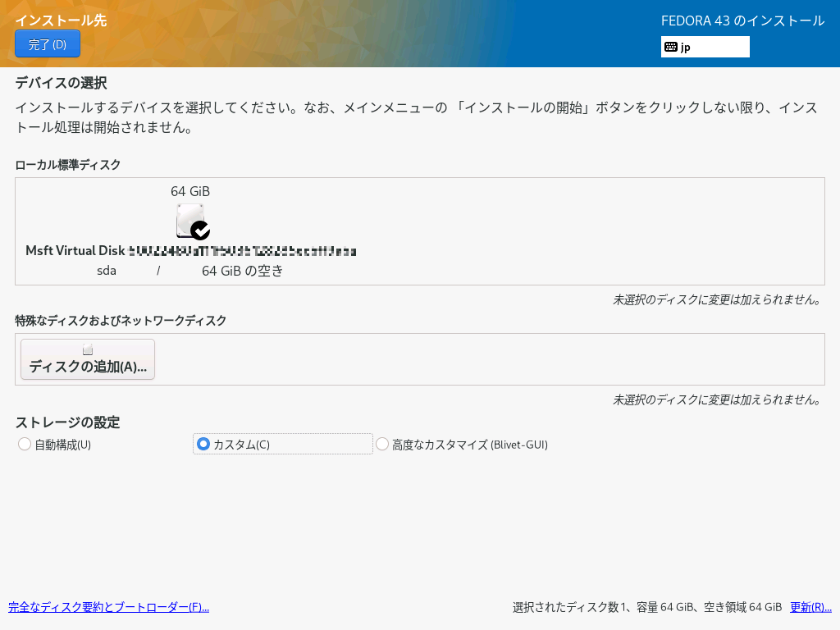Click the FEDORA 43 のインストール title text
Screen dimensions: 840x630
[742, 21]
